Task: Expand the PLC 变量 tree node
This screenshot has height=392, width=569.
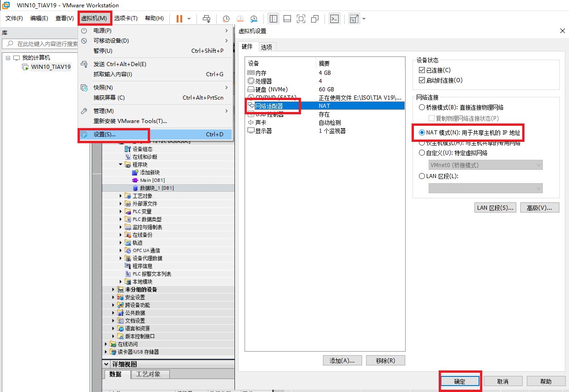Action: click(x=121, y=212)
